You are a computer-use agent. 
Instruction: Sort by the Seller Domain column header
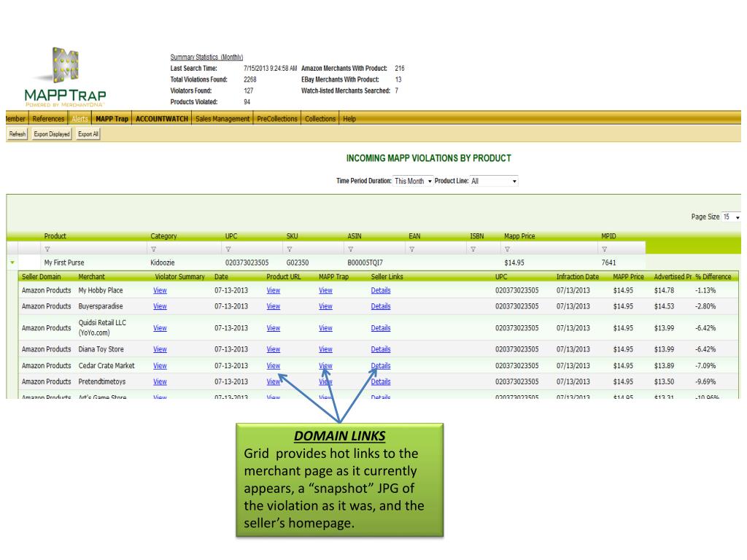42,276
